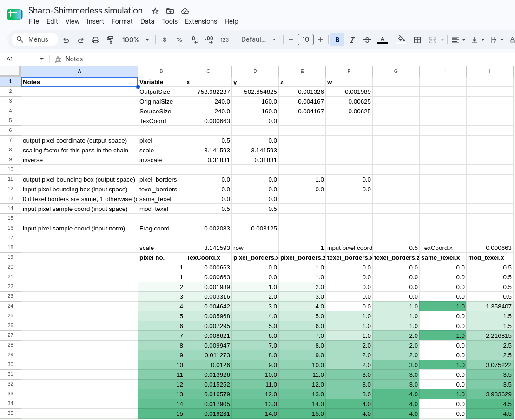The width and height of the screenshot is (515, 420).
Task: Select the cell with value 1.358407
Action: point(490,306)
